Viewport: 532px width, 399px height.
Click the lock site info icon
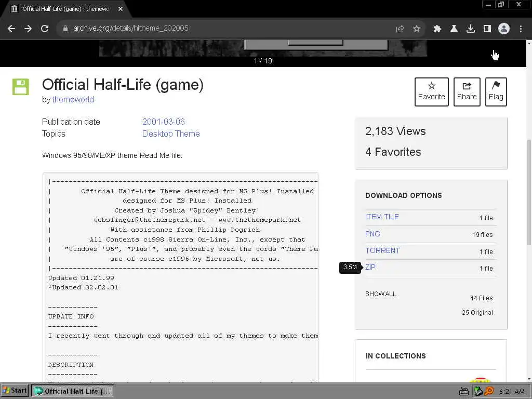pyautogui.click(x=65, y=29)
